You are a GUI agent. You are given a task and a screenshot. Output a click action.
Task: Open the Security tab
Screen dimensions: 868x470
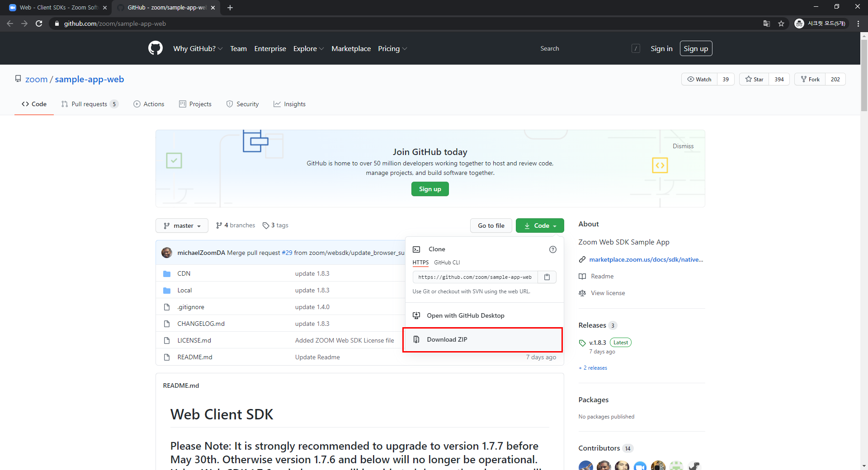pyautogui.click(x=243, y=104)
